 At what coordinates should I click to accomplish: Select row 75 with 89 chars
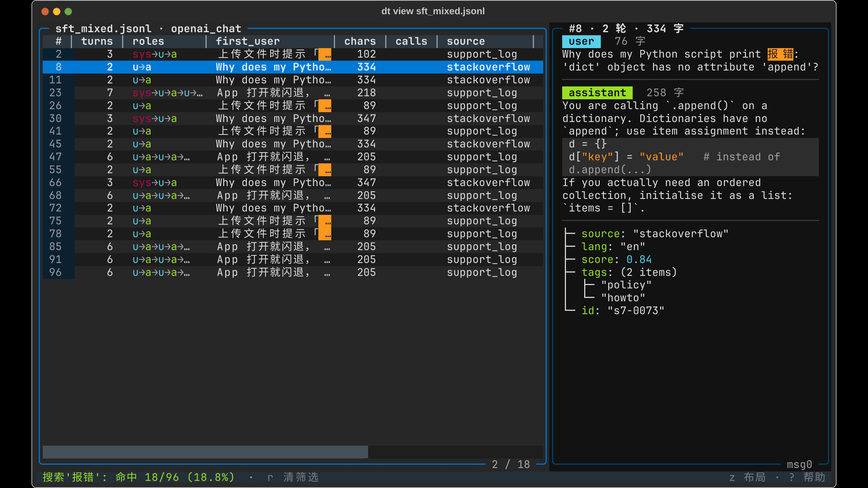point(293,221)
